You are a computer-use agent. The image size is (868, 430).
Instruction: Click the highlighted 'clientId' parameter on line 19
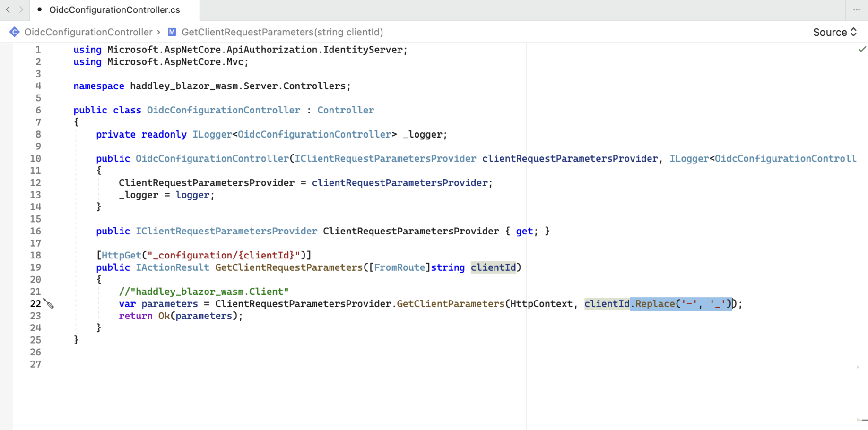point(493,267)
